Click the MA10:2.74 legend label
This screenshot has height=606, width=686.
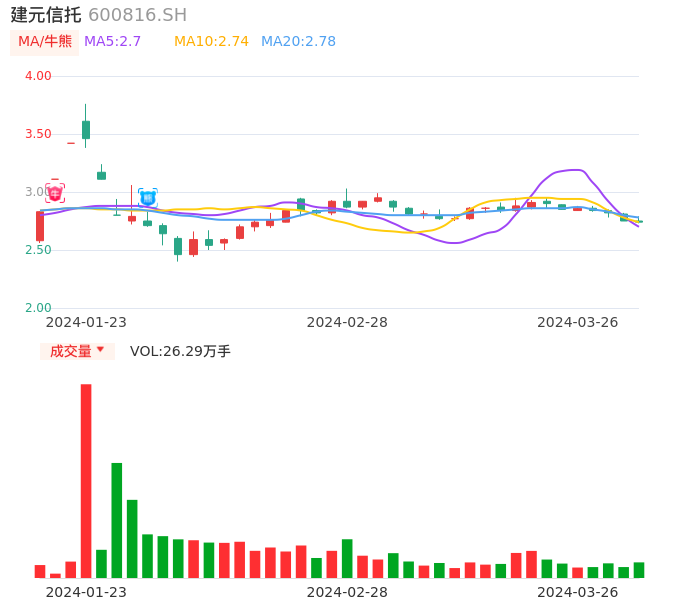coord(211,42)
